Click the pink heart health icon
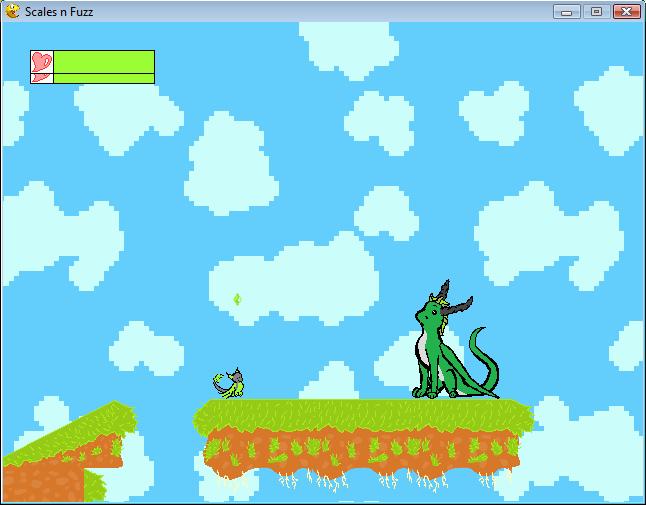The width and height of the screenshot is (646, 505). [x=42, y=62]
